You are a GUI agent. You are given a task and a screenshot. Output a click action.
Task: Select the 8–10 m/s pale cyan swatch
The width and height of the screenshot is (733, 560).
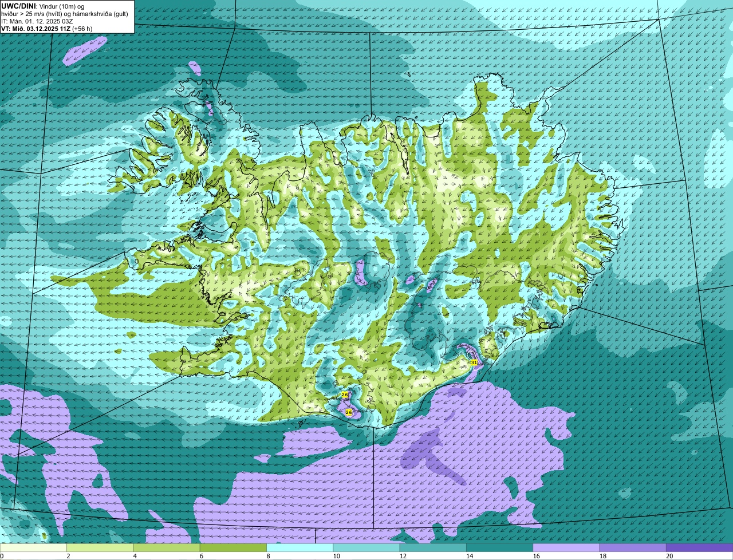300,548
